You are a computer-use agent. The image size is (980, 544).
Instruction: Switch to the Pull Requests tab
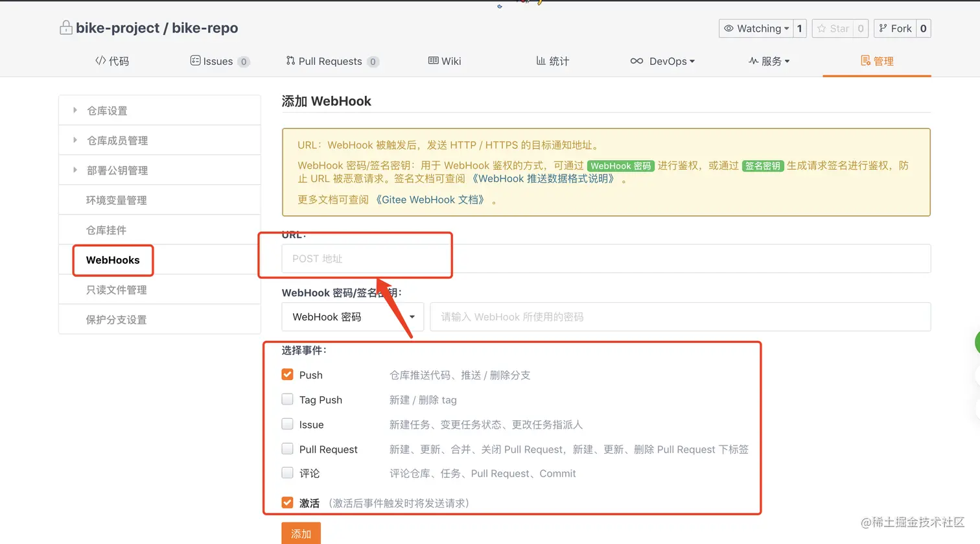[332, 61]
